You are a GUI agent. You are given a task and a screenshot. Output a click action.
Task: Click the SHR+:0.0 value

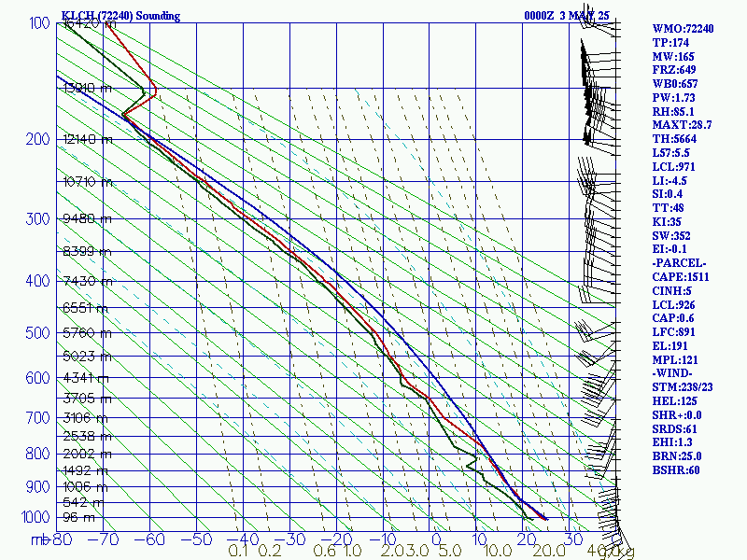coord(677,415)
